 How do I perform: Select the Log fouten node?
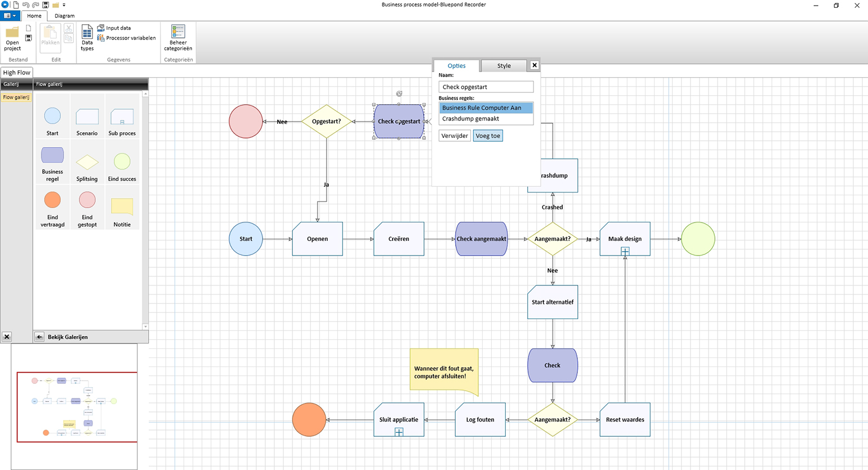point(480,419)
